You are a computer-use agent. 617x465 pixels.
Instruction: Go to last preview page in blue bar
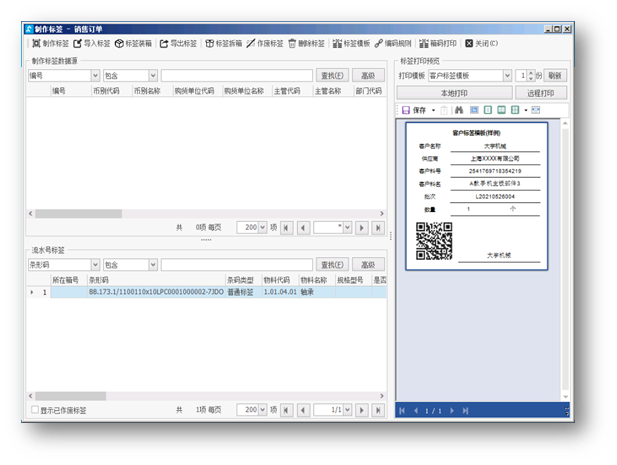(466, 411)
